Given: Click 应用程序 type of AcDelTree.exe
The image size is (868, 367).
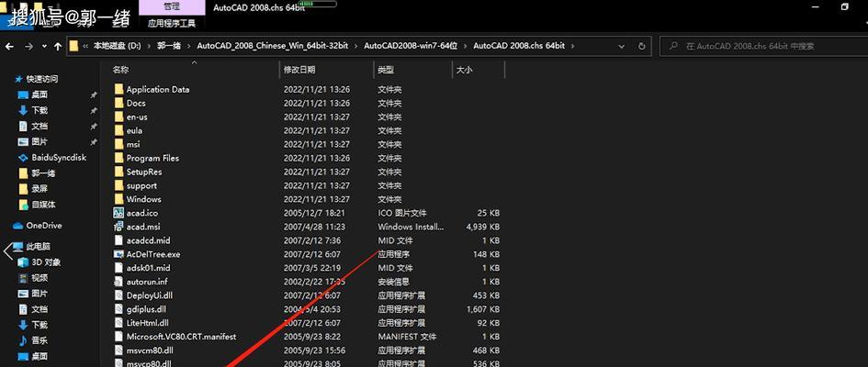Looking at the screenshot, I should 394,254.
